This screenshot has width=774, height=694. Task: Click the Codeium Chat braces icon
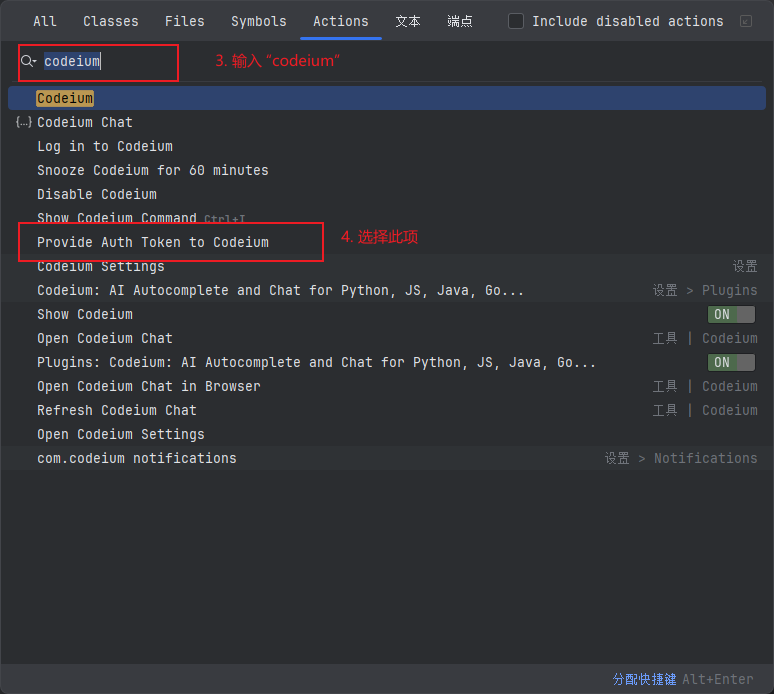[24, 122]
